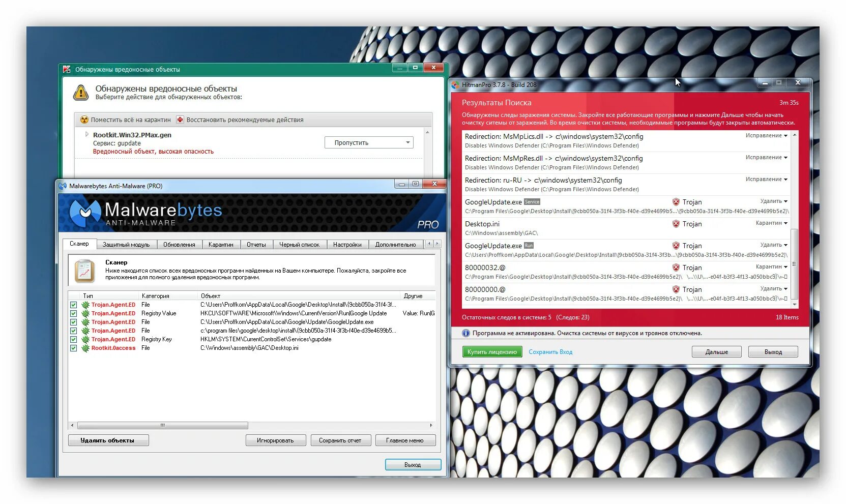Viewport: 846px width, 504px height.
Task: Click the Игнорировать button
Action: (x=276, y=440)
